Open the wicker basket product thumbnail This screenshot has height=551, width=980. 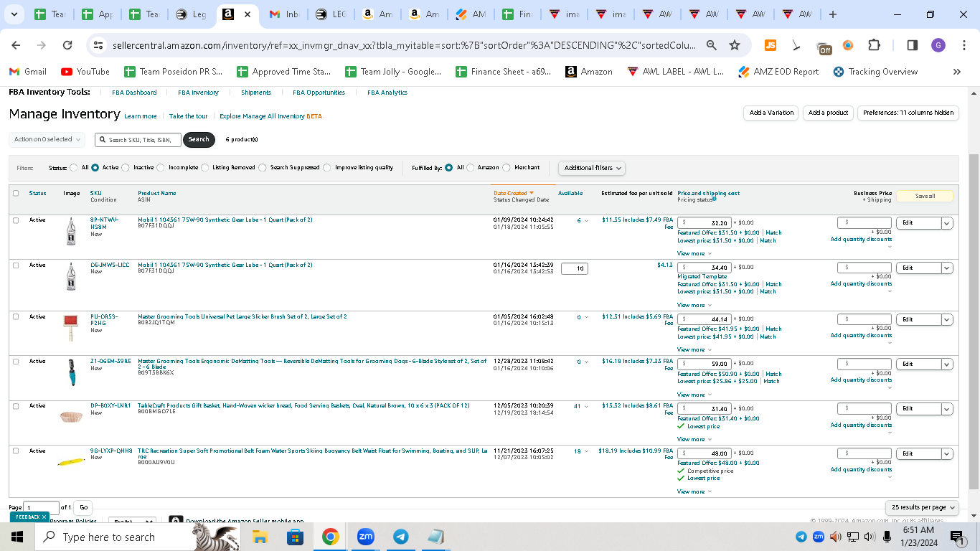[x=71, y=416]
